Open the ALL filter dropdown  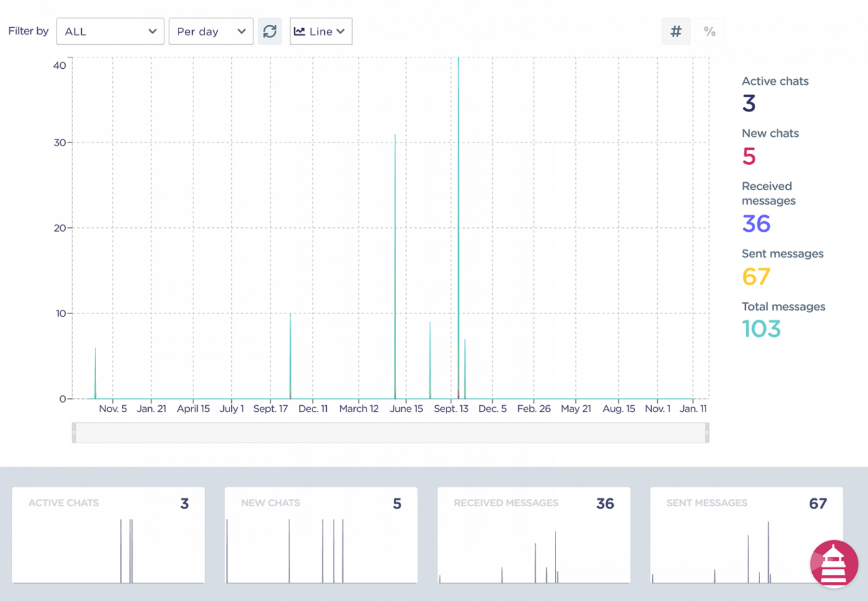pos(110,31)
